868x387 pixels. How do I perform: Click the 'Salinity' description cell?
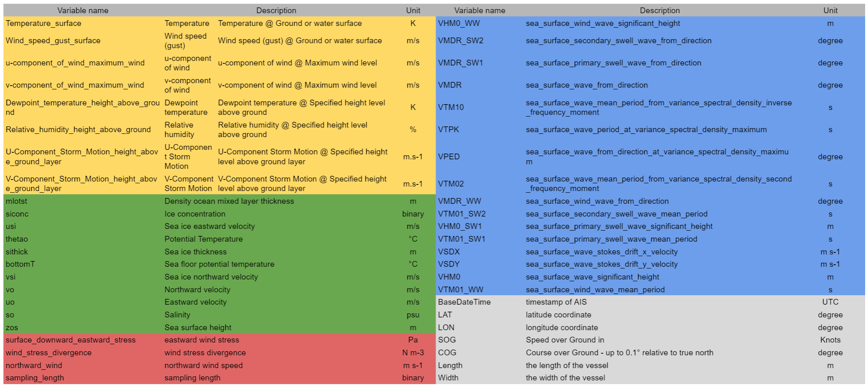pyautogui.click(x=177, y=315)
